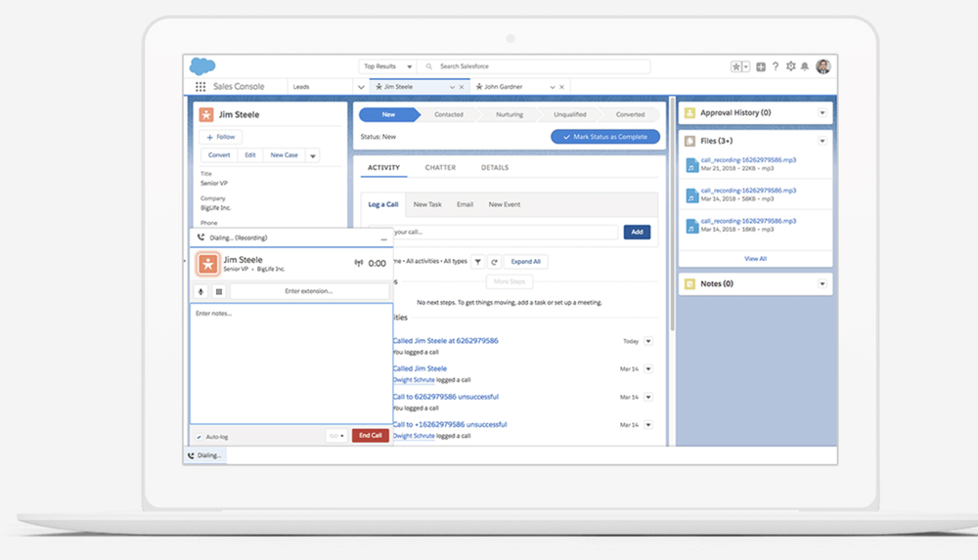978x560 pixels.
Task: Click the Edit lead button
Action: click(x=250, y=155)
